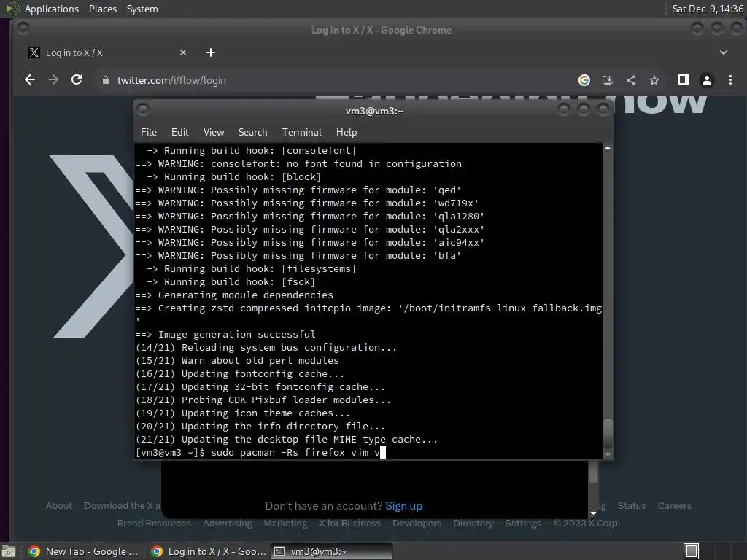Toggle Chrome side panel

tap(683, 80)
